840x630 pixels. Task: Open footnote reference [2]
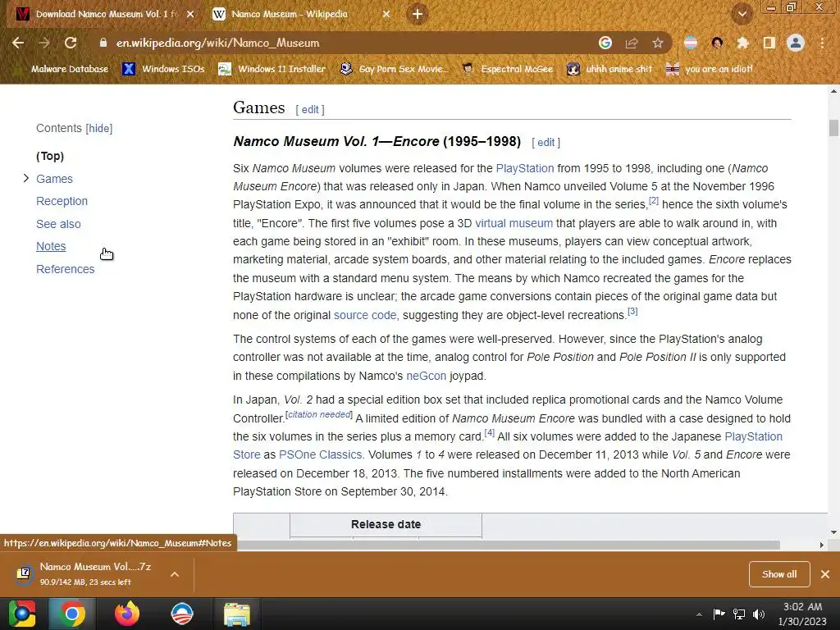pyautogui.click(x=654, y=200)
